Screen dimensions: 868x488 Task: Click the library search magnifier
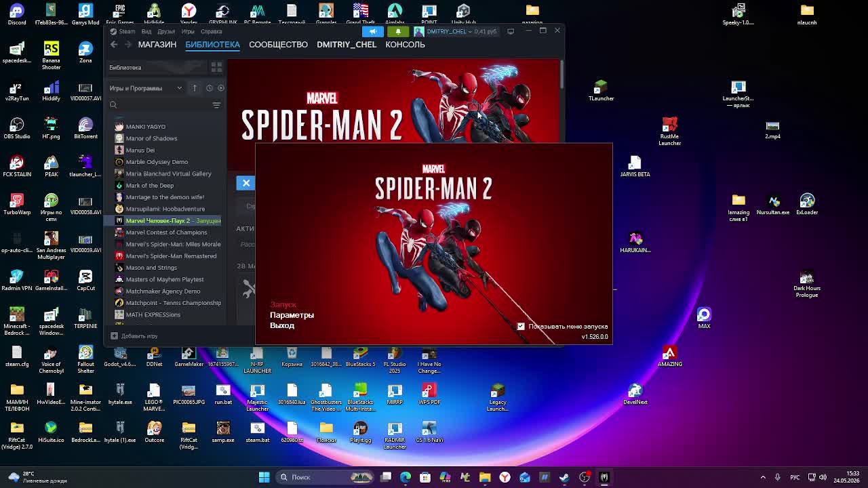(x=113, y=105)
